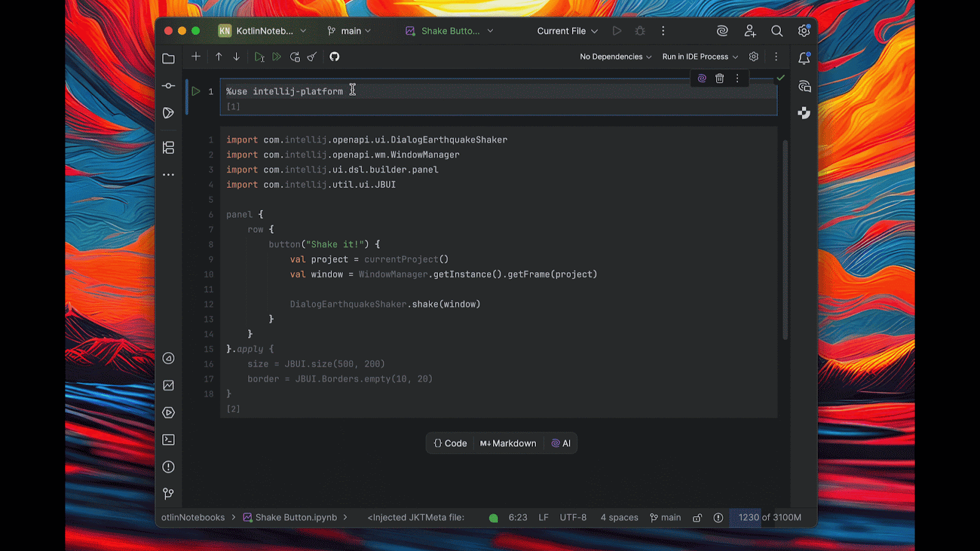Add a new Code cell
This screenshot has width=980, height=551.
pyautogui.click(x=450, y=443)
